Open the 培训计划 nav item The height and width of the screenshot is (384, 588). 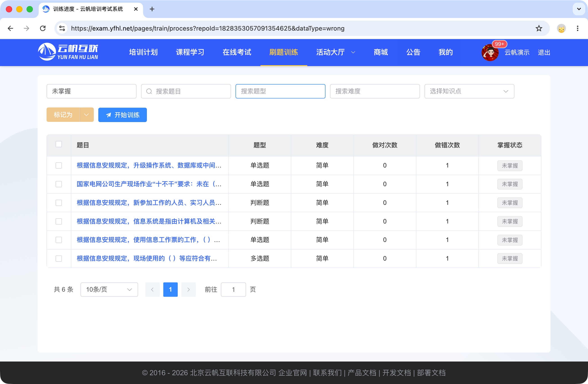(x=143, y=52)
